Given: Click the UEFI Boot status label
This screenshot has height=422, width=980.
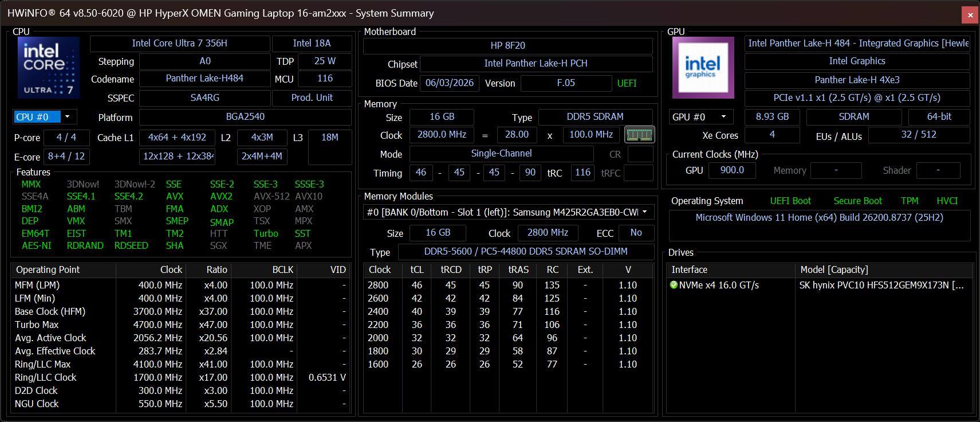Looking at the screenshot, I should click(790, 201).
